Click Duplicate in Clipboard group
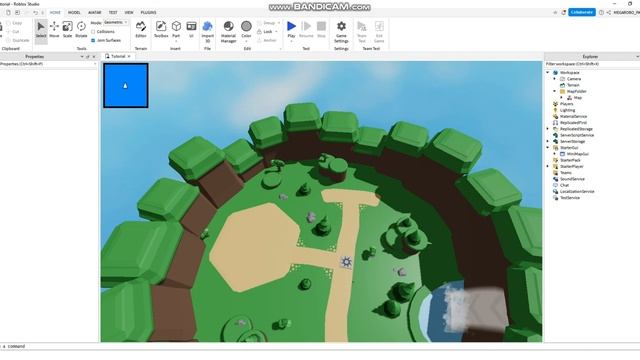This screenshot has width=640, height=360. coord(18,40)
